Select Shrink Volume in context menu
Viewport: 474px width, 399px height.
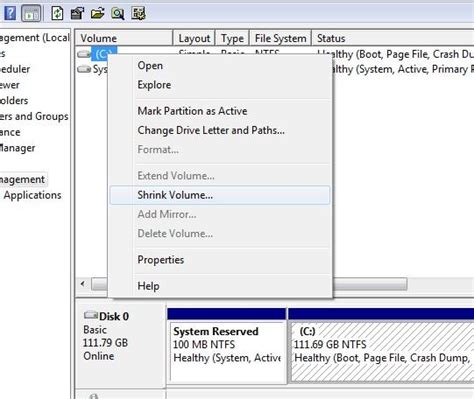click(x=220, y=195)
